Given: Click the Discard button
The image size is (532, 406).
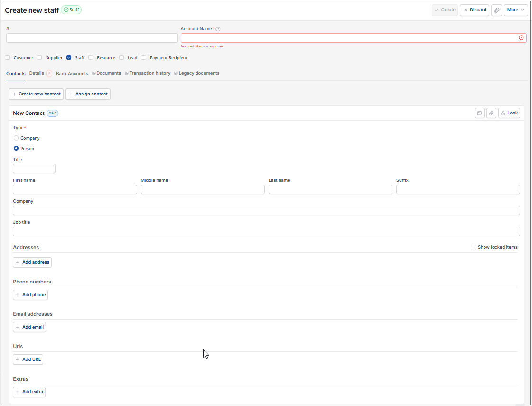Looking at the screenshot, I should [x=474, y=10].
